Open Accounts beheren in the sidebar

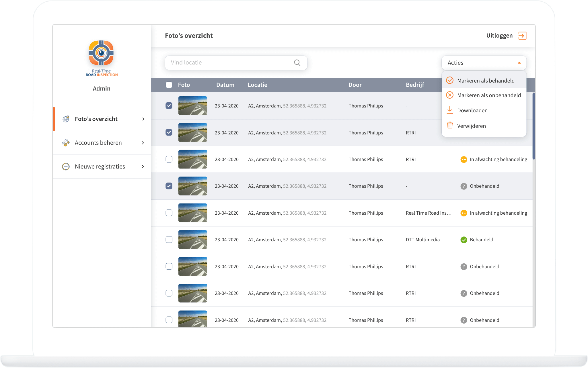point(102,143)
